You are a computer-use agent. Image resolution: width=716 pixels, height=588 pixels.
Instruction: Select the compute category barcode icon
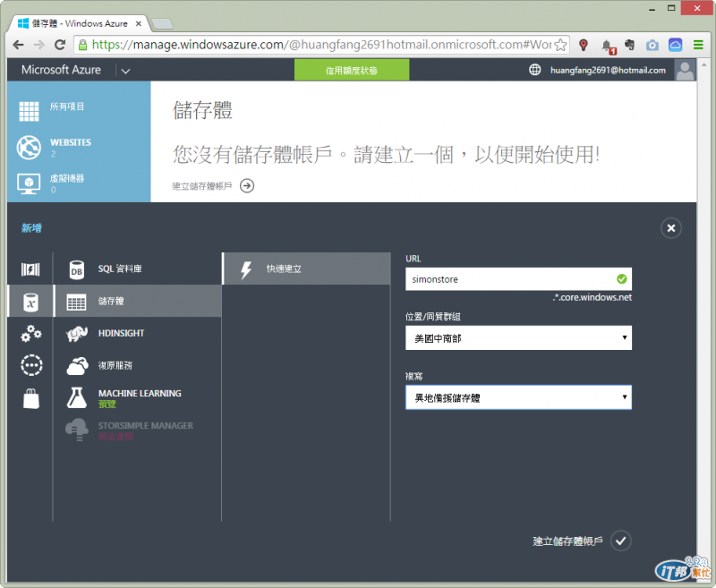(30, 269)
